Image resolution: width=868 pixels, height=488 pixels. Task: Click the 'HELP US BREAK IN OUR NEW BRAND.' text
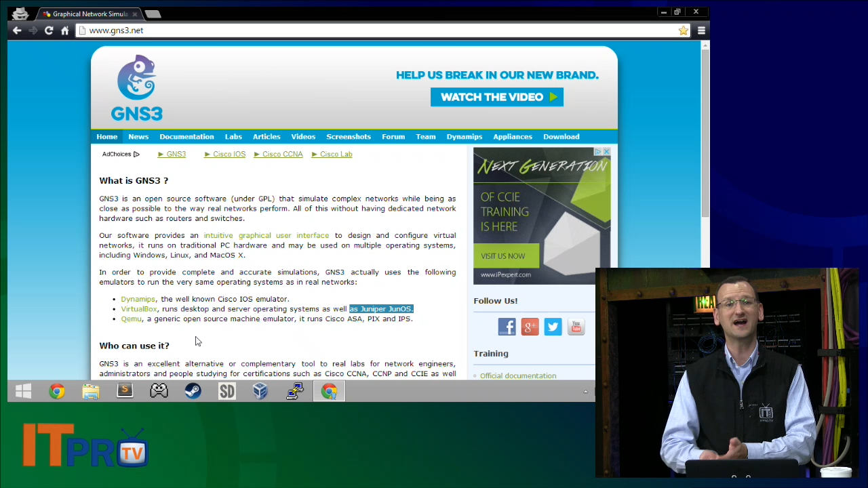497,75
